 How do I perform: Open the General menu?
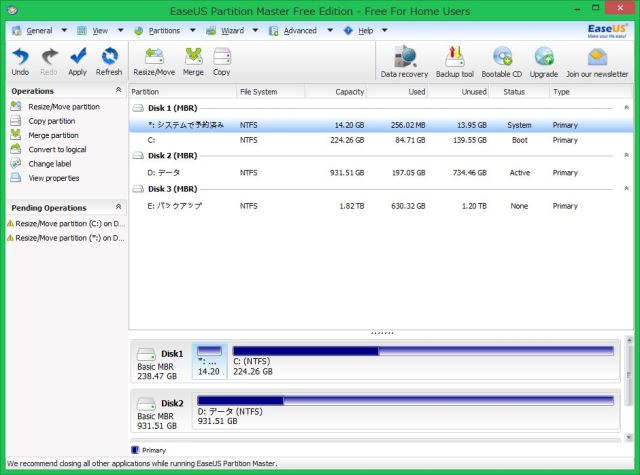pyautogui.click(x=39, y=31)
